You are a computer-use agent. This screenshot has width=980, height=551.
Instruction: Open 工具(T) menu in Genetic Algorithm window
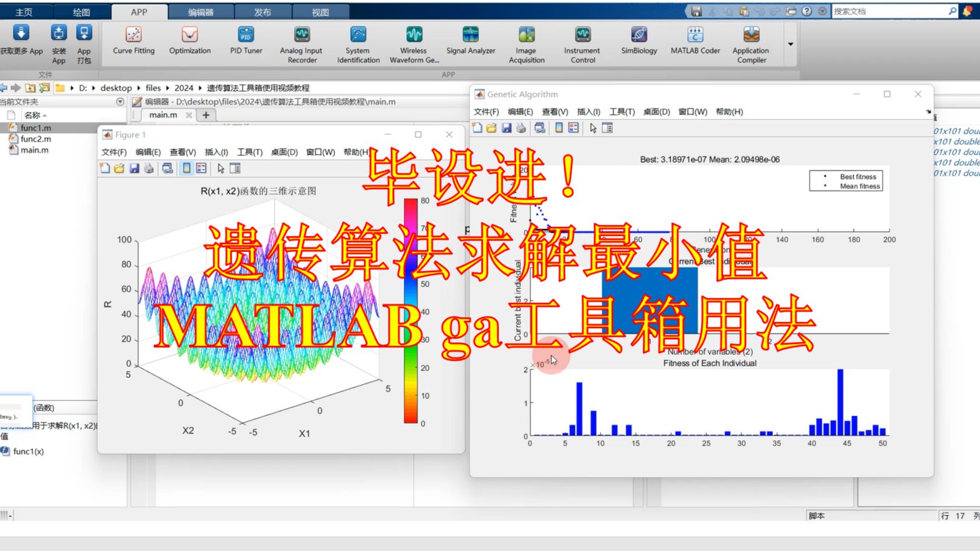[622, 111]
